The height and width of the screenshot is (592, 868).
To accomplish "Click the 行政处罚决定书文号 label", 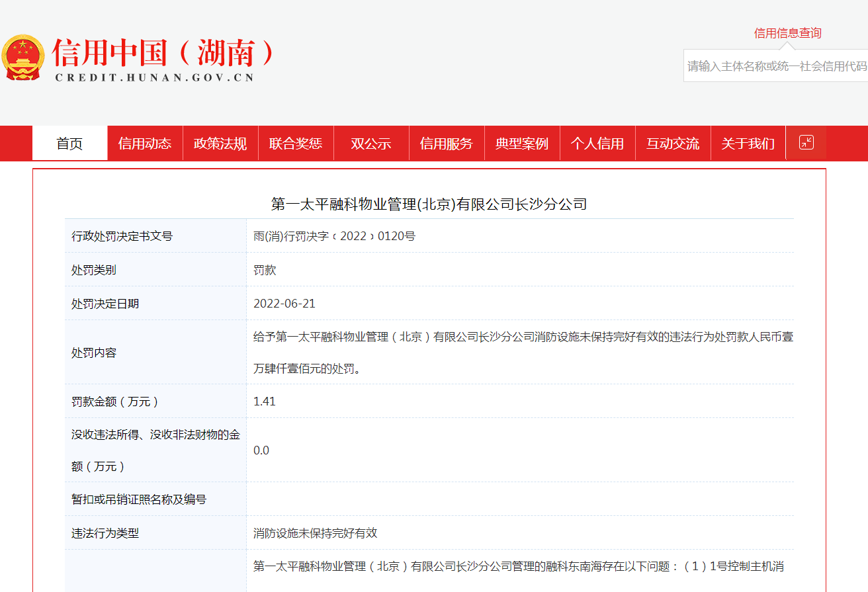I will tap(122, 236).
